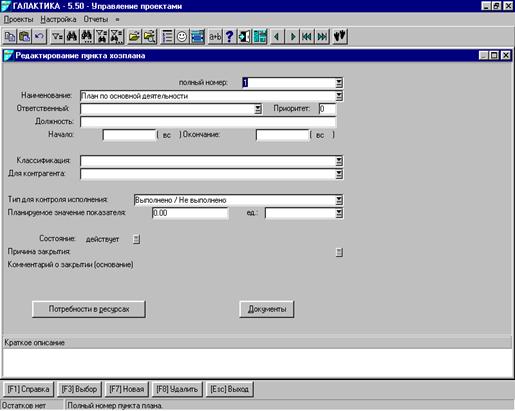Click the [F7] Новая button
This screenshot has width=515, height=411.
(x=127, y=389)
